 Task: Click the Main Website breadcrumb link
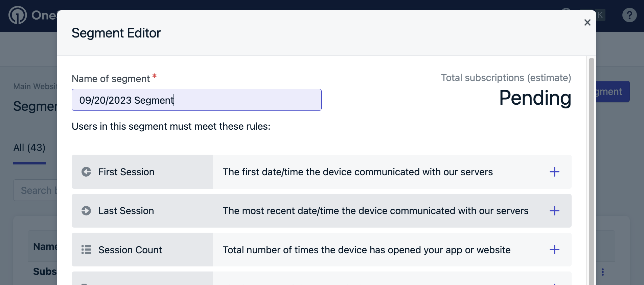click(x=35, y=86)
